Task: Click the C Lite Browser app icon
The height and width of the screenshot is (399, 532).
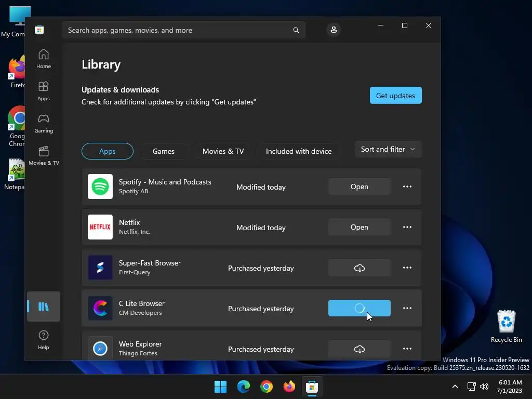Action: pyautogui.click(x=100, y=308)
